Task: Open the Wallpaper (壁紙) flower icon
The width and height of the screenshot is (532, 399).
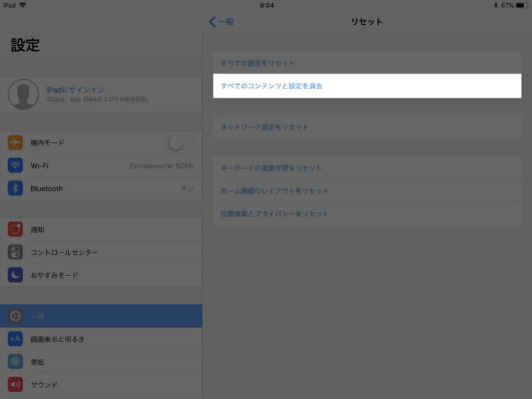Action: pyautogui.click(x=15, y=362)
